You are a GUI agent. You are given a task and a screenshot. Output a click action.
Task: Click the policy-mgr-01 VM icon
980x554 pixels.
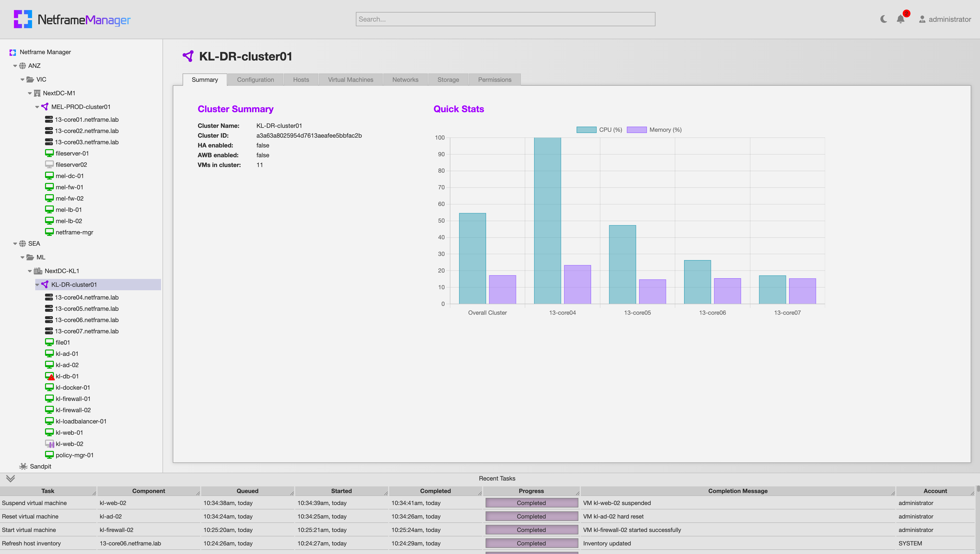point(49,455)
